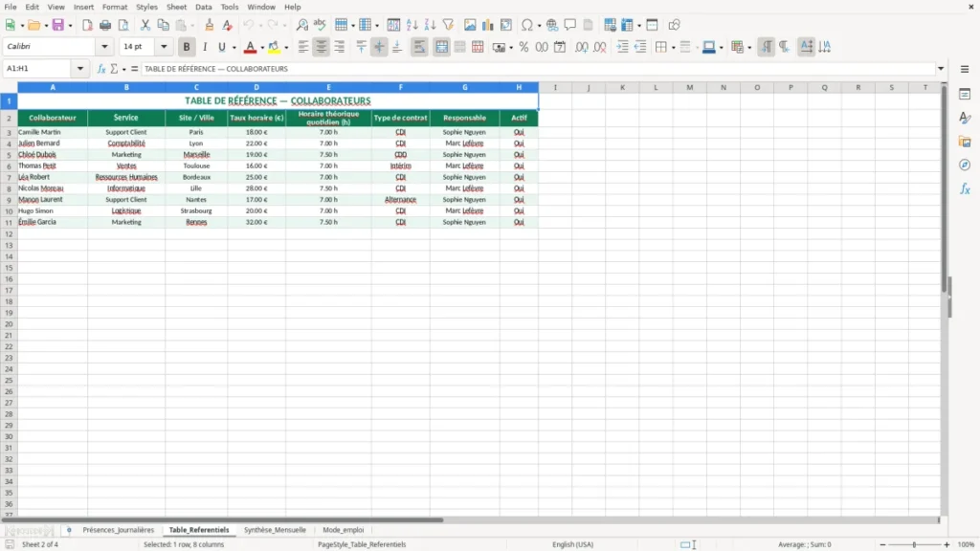This screenshot has height=551, width=980.
Task: Insert a hyperlink icon
Action: click(552, 25)
